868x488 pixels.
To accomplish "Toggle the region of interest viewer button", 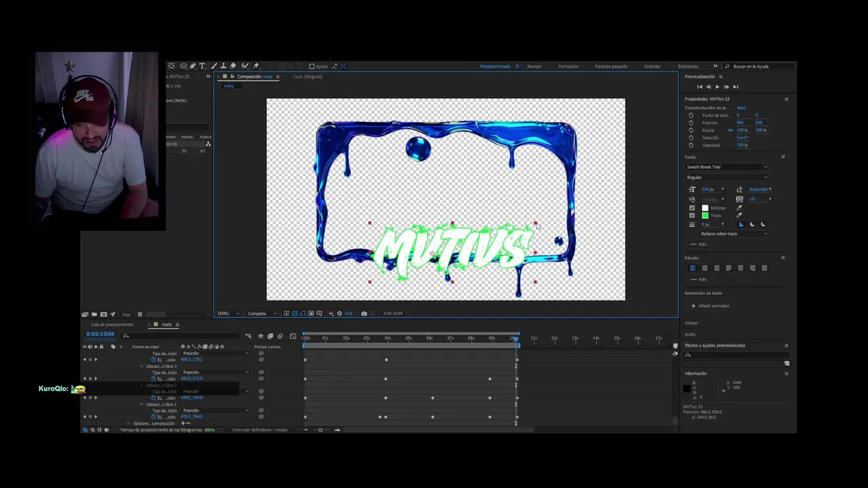I will pyautogui.click(x=311, y=313).
